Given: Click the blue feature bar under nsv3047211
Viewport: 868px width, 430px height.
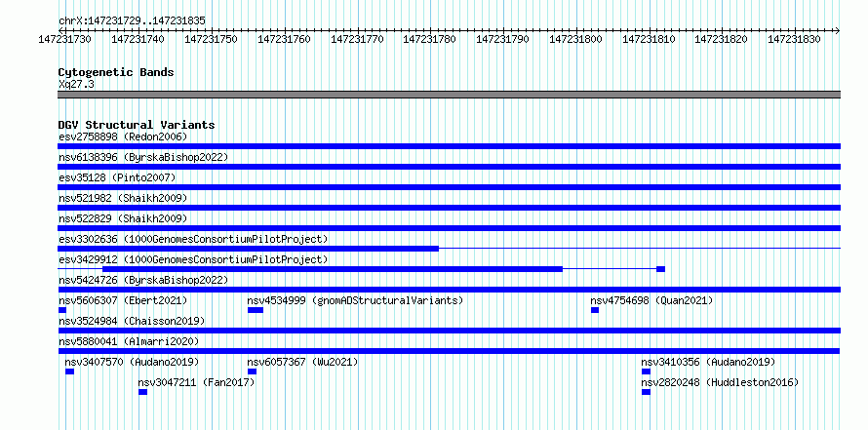Looking at the screenshot, I should click(x=142, y=392).
